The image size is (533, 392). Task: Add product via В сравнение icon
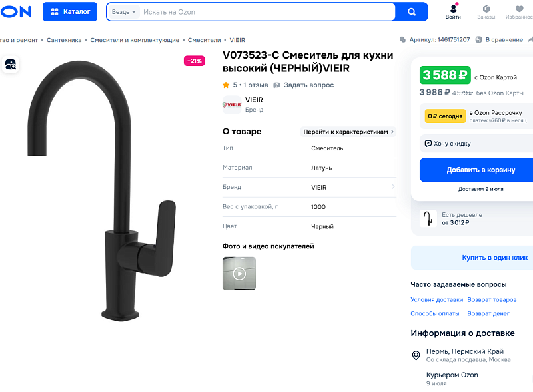(x=478, y=40)
